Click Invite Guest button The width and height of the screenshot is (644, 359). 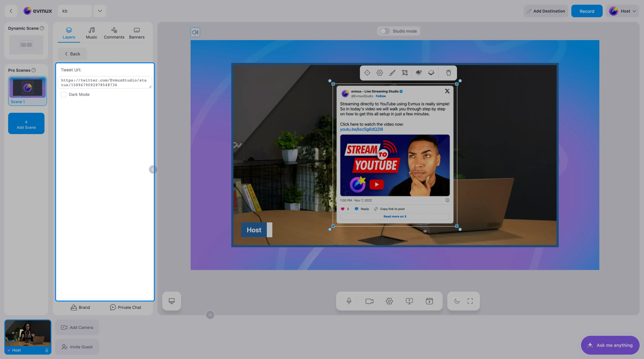[x=77, y=347]
